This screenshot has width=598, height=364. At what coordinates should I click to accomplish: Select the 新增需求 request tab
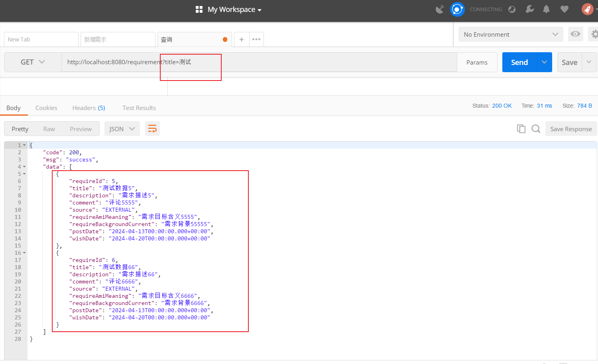coord(117,39)
